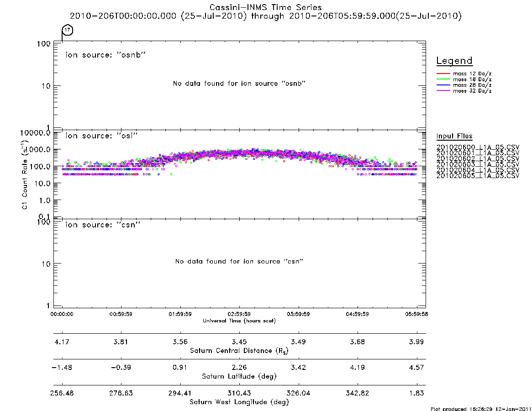The image size is (532, 411).
Task: Click the 01:59:59 time tick label
Action: (x=180, y=314)
